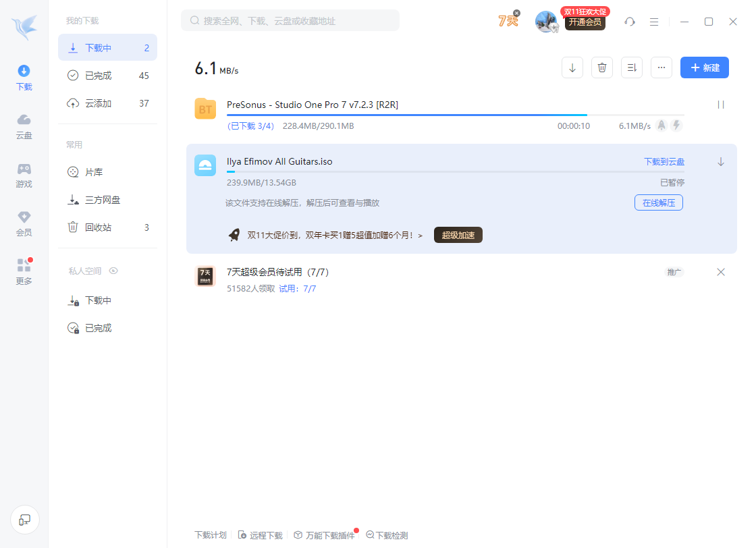Toggle private space visibility eye icon

pos(113,271)
